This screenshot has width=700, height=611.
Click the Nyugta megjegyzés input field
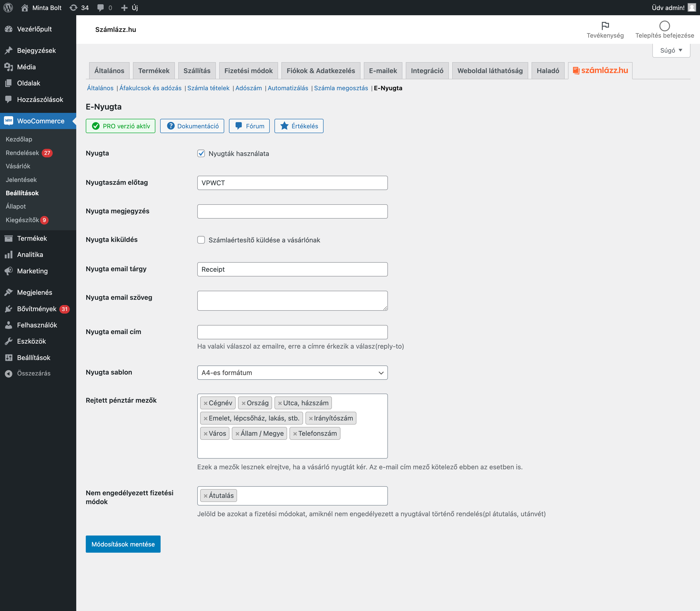click(x=292, y=211)
